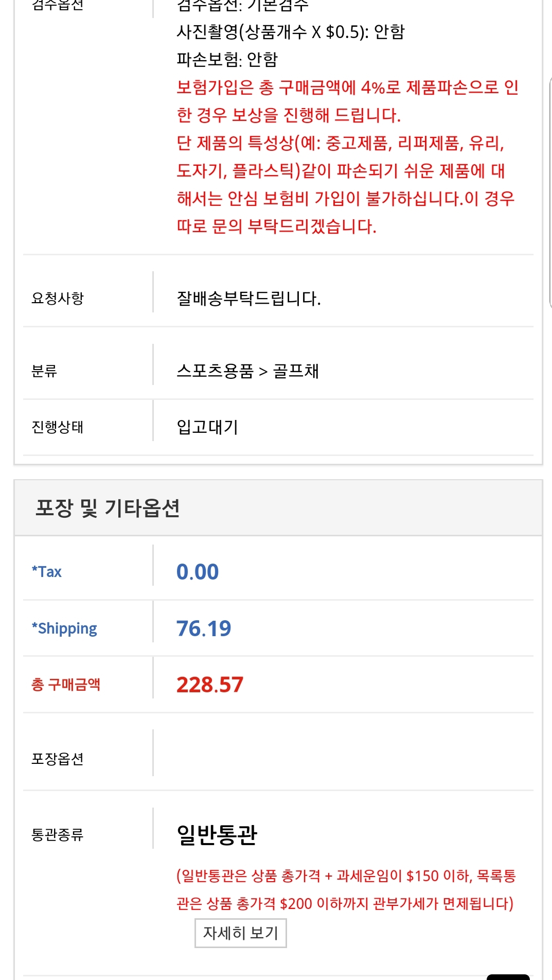The image size is (552, 980).
Task: Click the 요청사항 row label
Action: [x=57, y=298]
